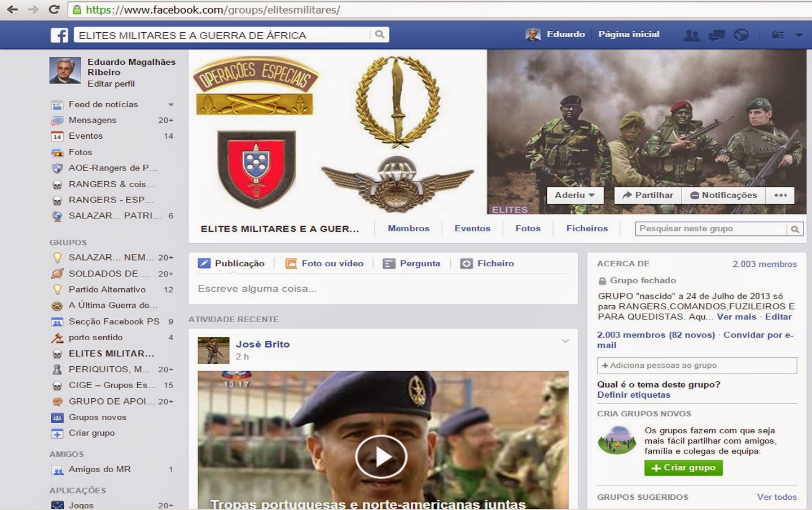Open Partido Alternativo group in sidebar
Viewport: 812px width, 510px height.
[112, 289]
